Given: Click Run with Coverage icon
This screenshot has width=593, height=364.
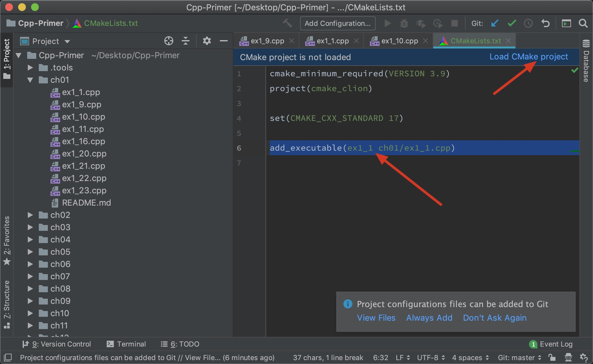Looking at the screenshot, I should (x=421, y=23).
